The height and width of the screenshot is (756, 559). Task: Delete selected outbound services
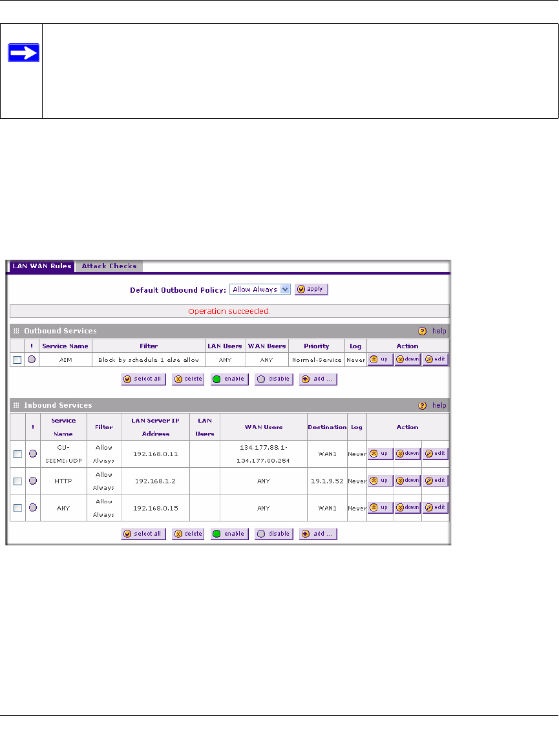tap(188, 379)
